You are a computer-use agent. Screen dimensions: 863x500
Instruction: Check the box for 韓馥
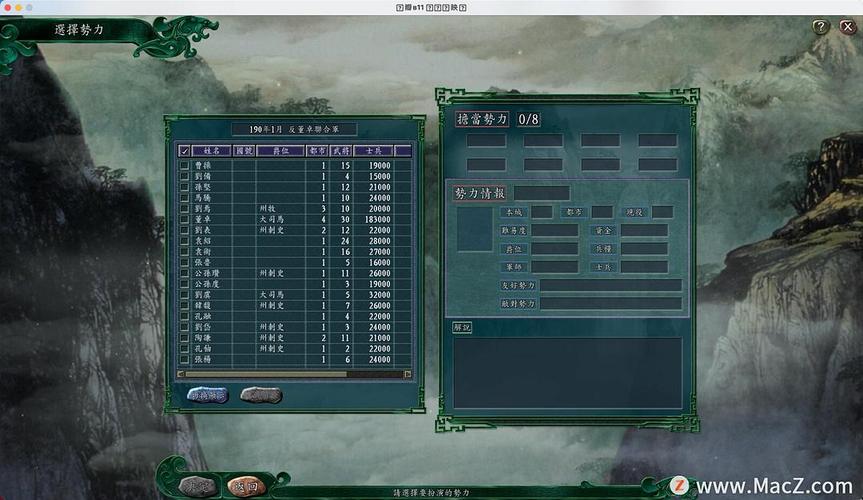(184, 306)
